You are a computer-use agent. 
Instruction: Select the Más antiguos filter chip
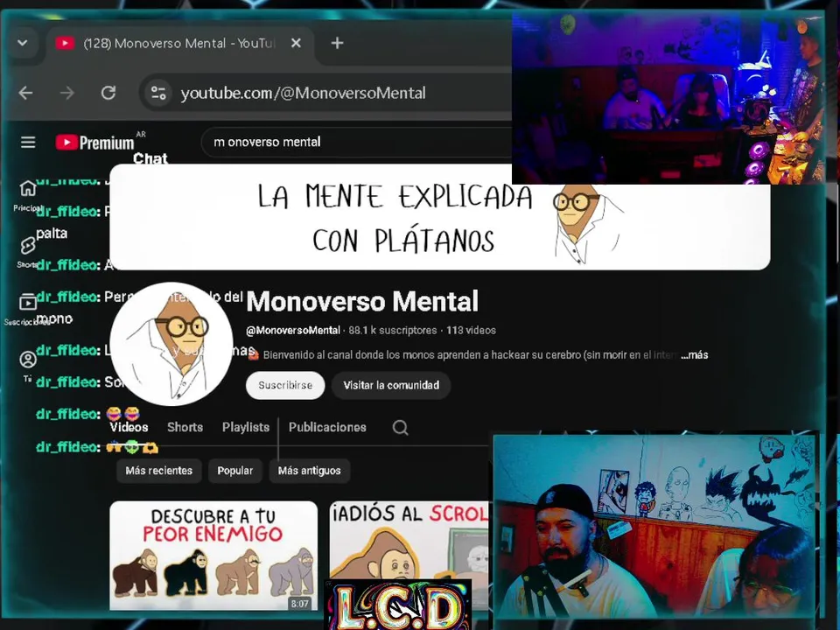tap(309, 471)
